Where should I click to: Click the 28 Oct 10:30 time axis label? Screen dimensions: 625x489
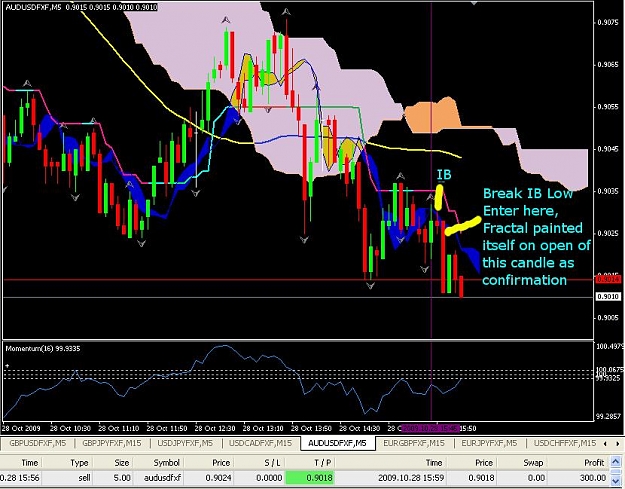point(70,429)
